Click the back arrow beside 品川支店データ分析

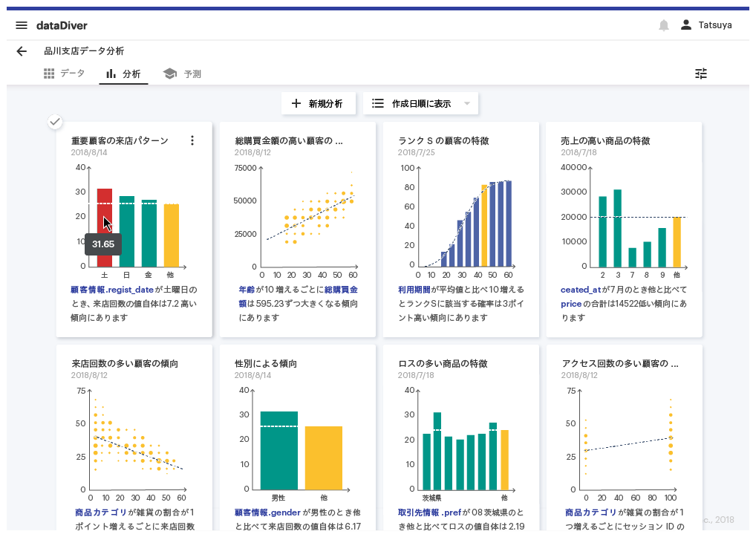point(21,51)
